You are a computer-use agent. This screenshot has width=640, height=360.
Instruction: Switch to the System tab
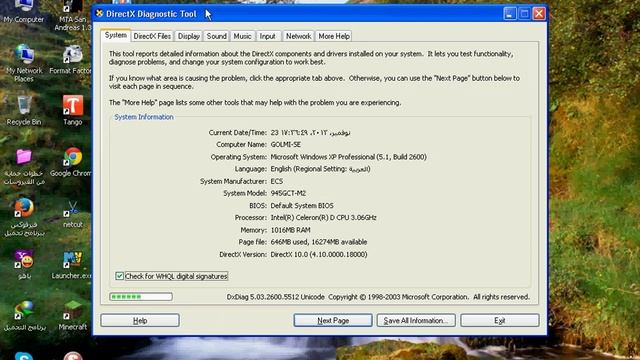tap(116, 36)
